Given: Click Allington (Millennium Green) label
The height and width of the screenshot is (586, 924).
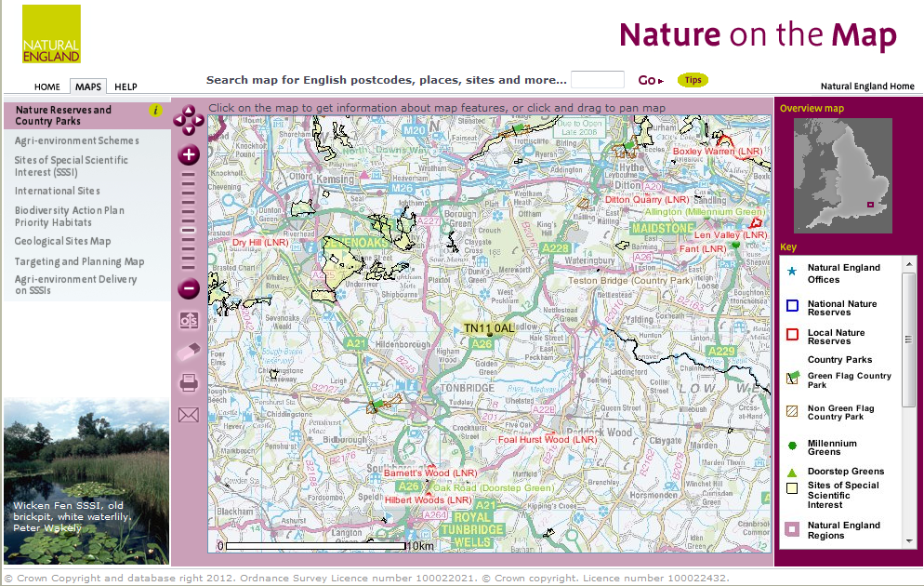Looking at the screenshot, I should [x=705, y=212].
